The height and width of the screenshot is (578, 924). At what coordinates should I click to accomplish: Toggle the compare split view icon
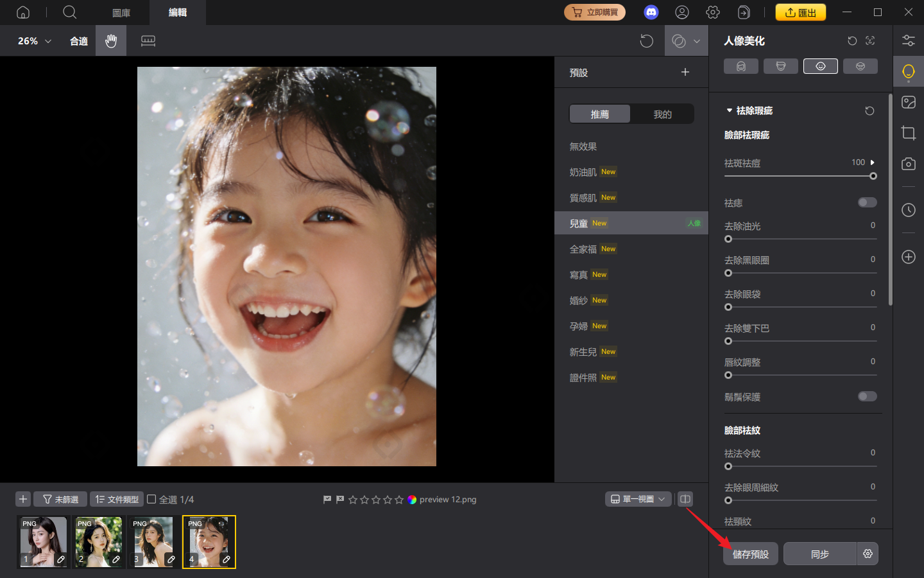tap(685, 499)
